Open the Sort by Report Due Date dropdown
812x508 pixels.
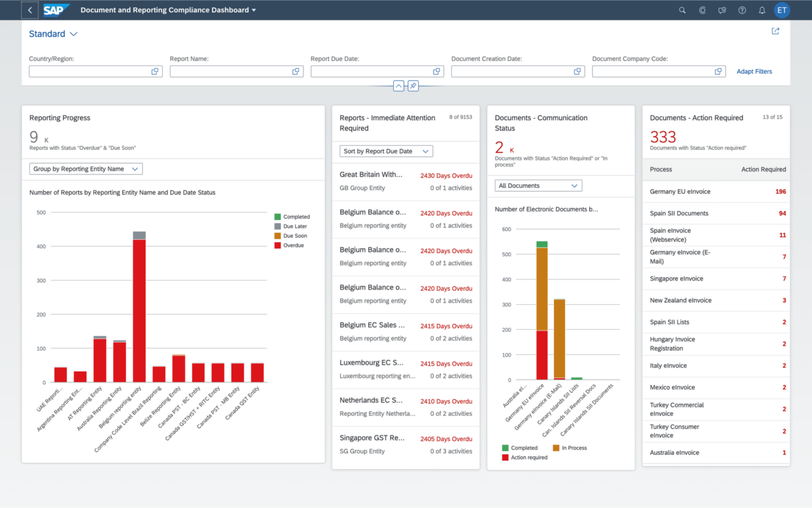pos(386,152)
